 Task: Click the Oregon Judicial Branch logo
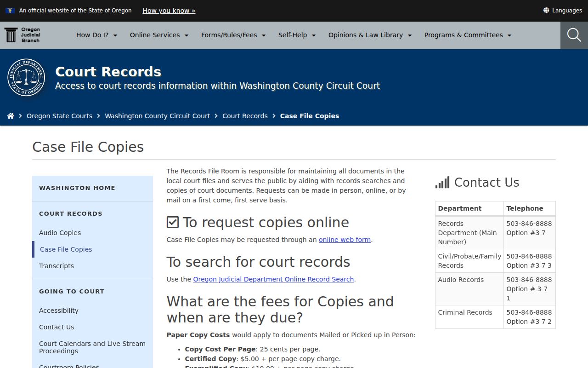(23, 35)
